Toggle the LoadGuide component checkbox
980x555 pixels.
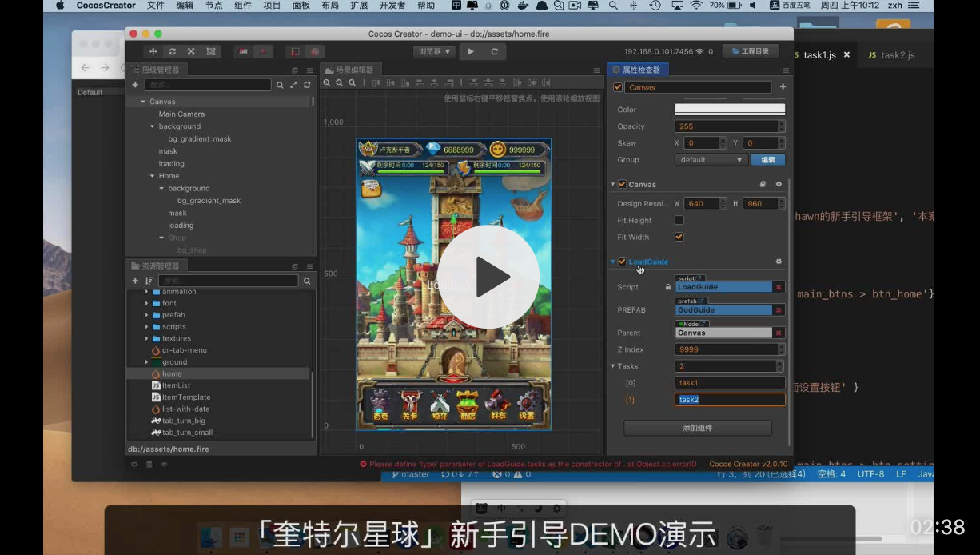(622, 262)
